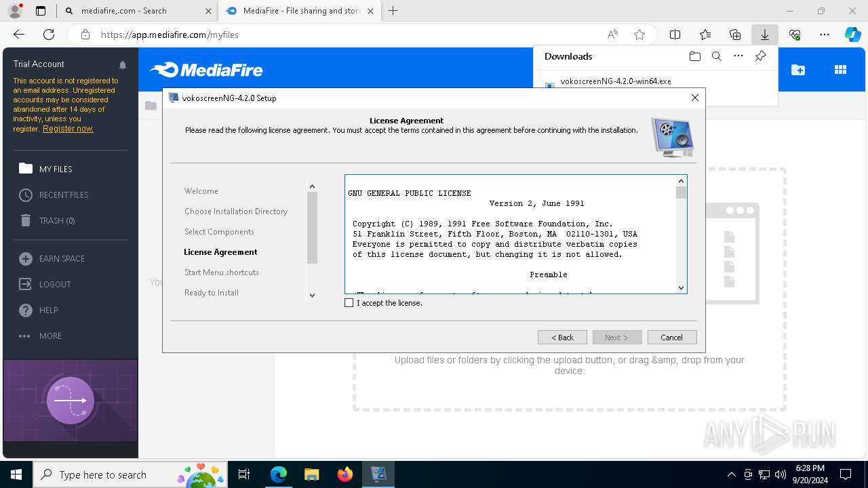Click license text scrollbar thumb
This screenshot has height=488, width=868.
682,192
